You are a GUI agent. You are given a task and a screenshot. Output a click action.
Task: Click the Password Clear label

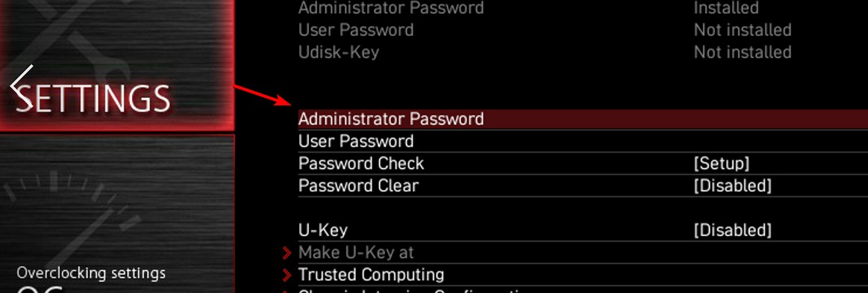pos(358,185)
